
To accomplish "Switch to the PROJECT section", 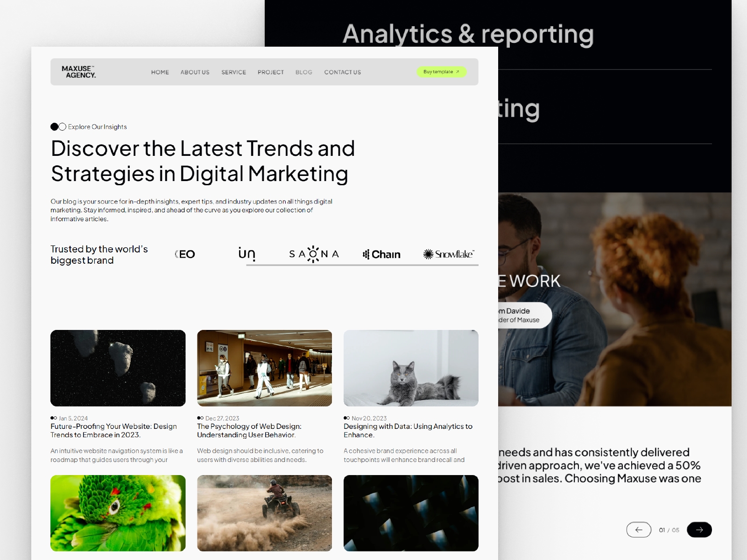I will [271, 72].
